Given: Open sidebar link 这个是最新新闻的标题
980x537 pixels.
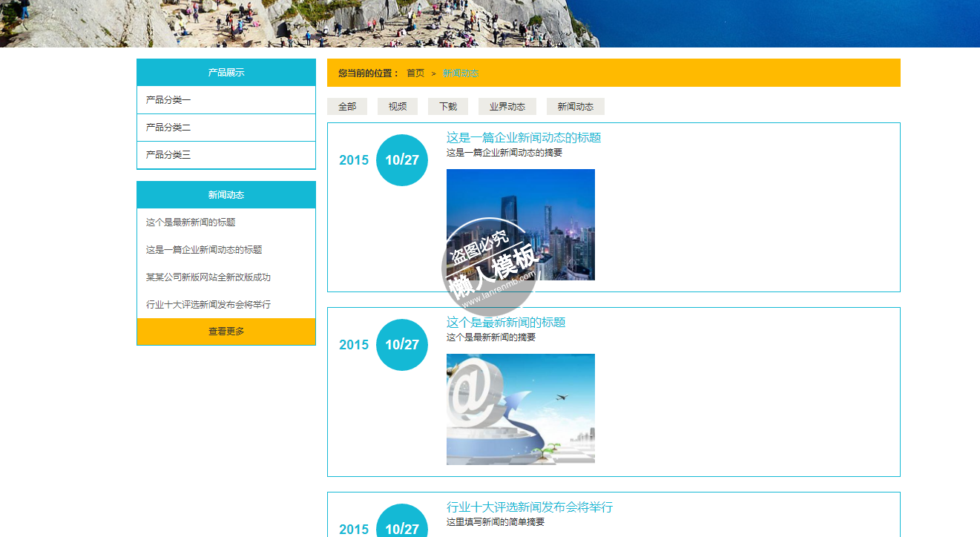Looking at the screenshot, I should [191, 223].
